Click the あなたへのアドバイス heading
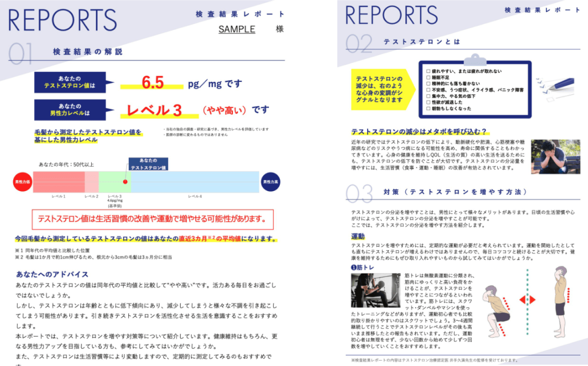The width and height of the screenshot is (588, 366). pyautogui.click(x=52, y=274)
